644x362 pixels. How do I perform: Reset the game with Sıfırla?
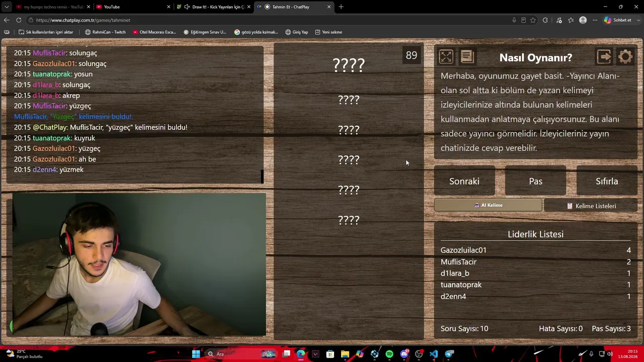click(607, 181)
